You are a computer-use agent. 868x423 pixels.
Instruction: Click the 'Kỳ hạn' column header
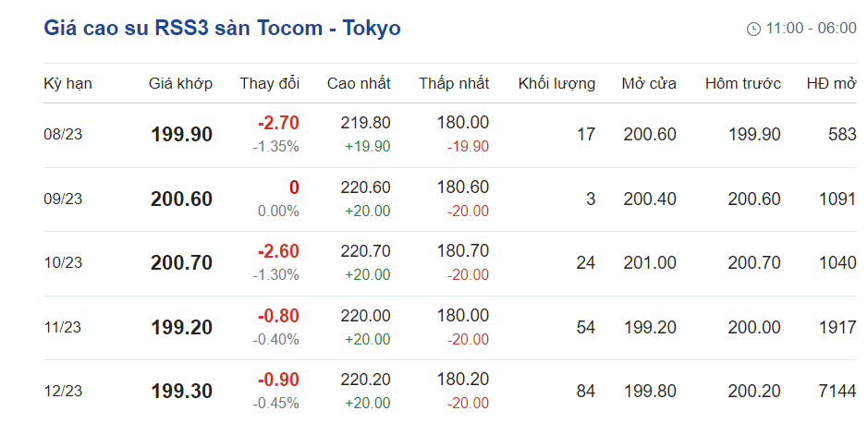pyautogui.click(x=67, y=83)
